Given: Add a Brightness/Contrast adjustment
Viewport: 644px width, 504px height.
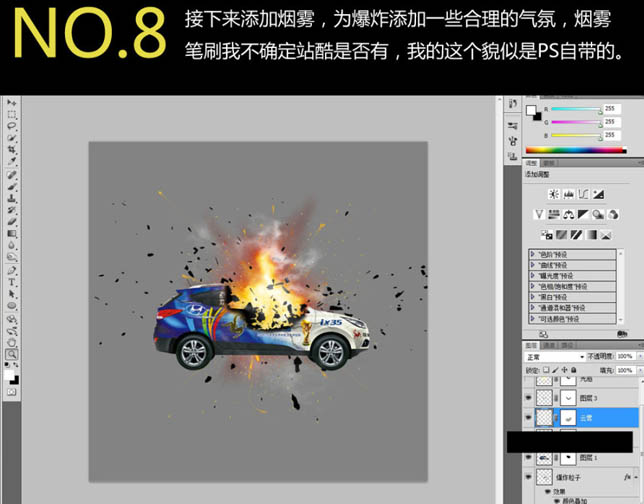Looking at the screenshot, I should coord(554,194).
